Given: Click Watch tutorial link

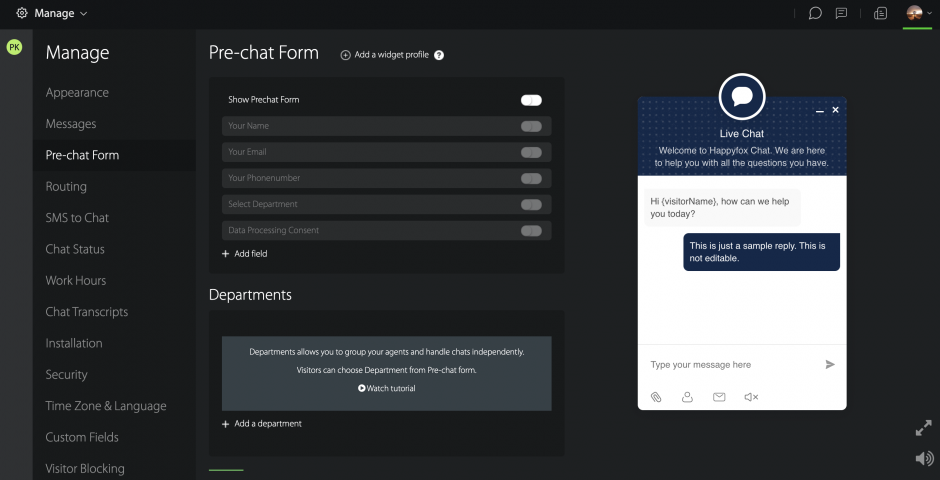Looking at the screenshot, I should tap(386, 388).
